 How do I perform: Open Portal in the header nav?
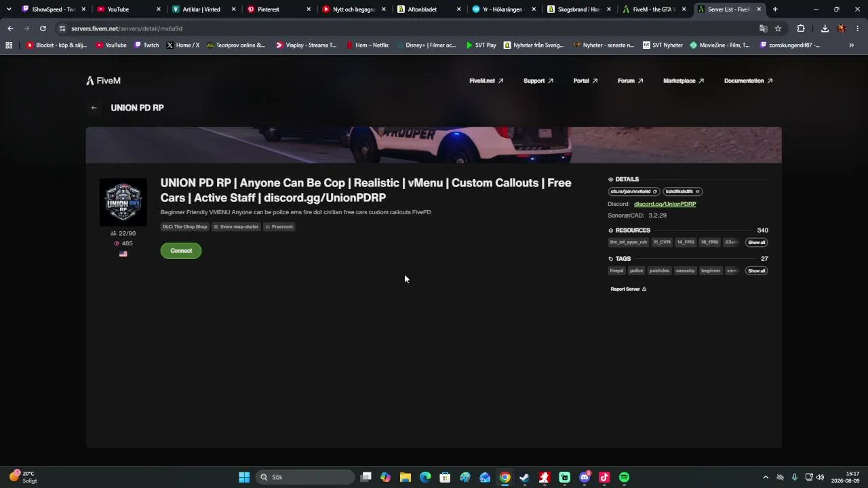(585, 81)
